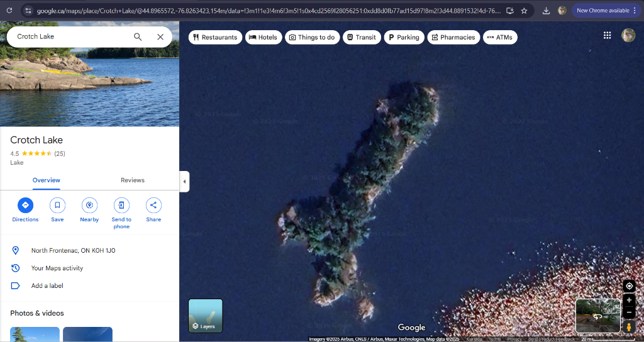Zoom out with minus button
The height and width of the screenshot is (342, 644).
(x=629, y=312)
